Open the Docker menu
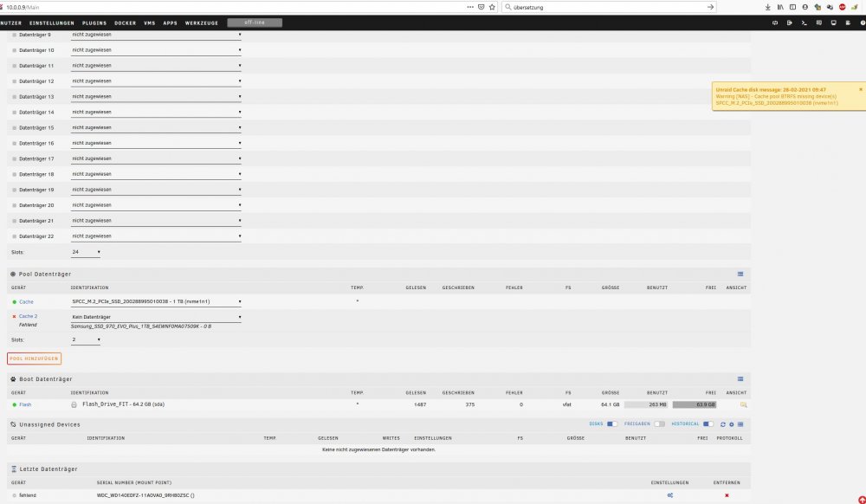Screen dimensions: 866x504 pyautogui.click(x=126, y=23)
